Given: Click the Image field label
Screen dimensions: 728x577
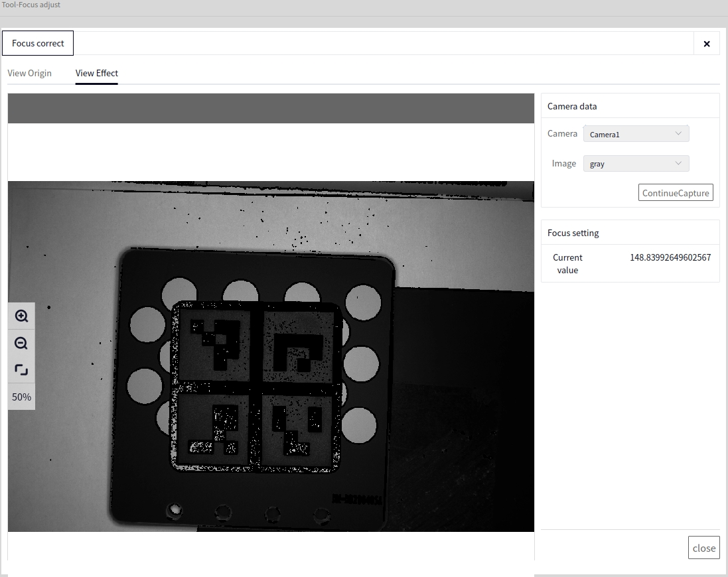Looking at the screenshot, I should [563, 163].
